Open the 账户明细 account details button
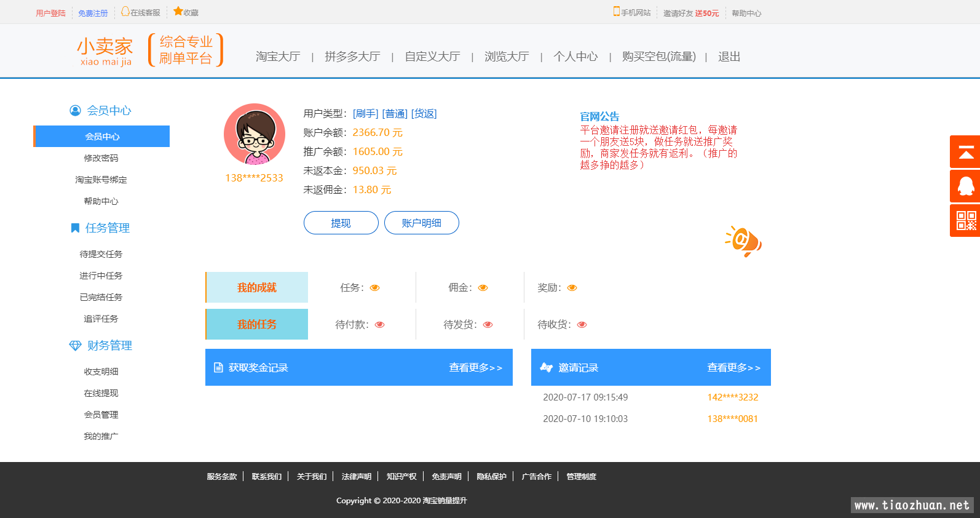Screen dimensions: 980x518 coord(421,223)
